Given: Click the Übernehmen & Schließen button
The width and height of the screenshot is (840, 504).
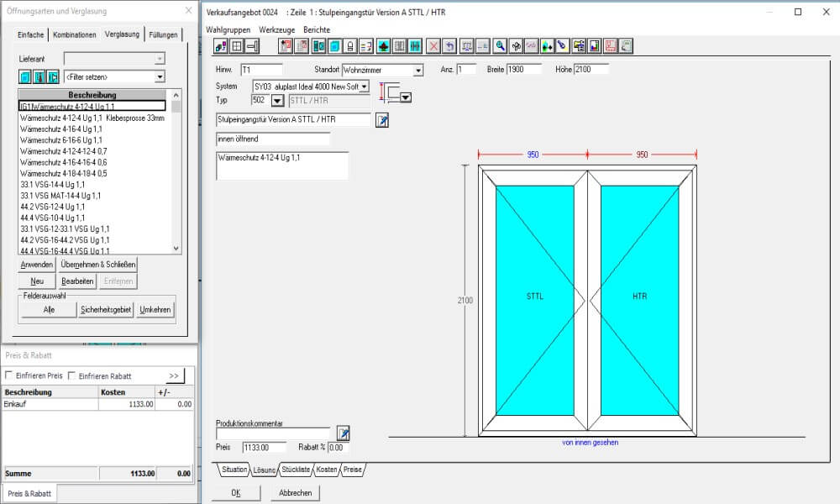Looking at the screenshot, I should pos(97,265).
